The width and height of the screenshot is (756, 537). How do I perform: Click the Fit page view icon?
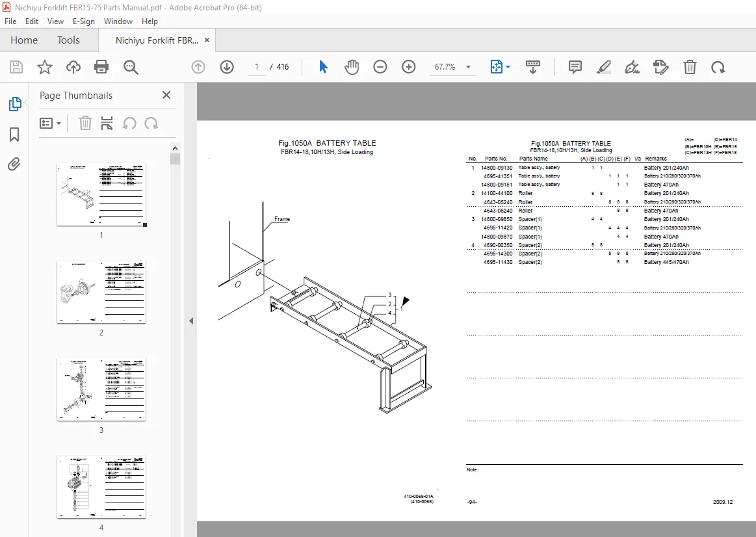[x=496, y=67]
